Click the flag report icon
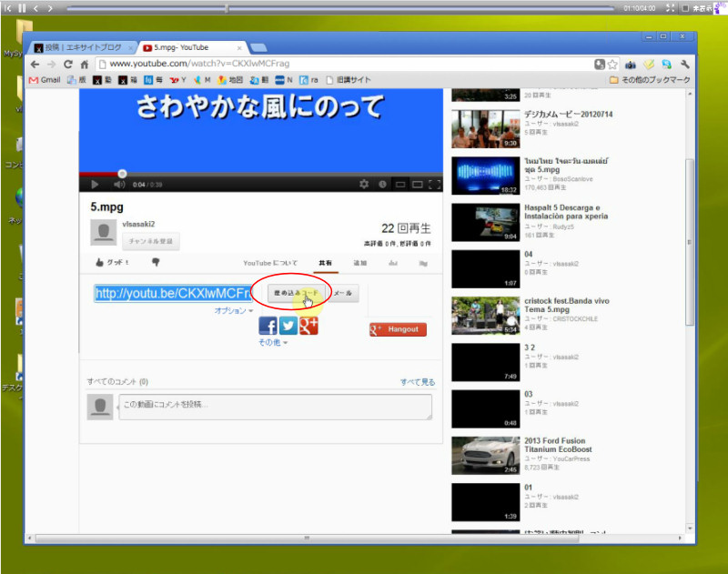Image resolution: width=728 pixels, height=574 pixels. (423, 263)
